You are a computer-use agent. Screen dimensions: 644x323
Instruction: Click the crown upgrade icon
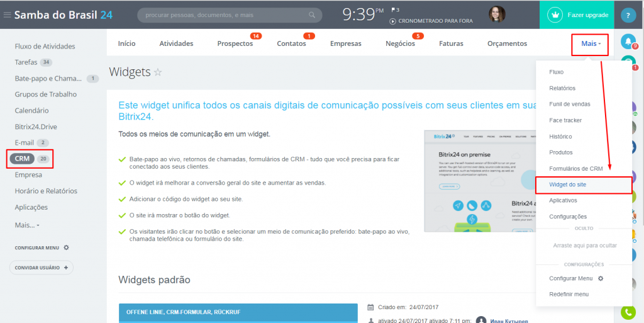pyautogui.click(x=555, y=14)
